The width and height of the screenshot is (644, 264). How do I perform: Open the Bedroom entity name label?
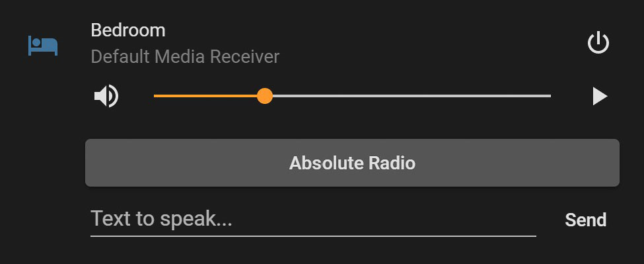127,30
